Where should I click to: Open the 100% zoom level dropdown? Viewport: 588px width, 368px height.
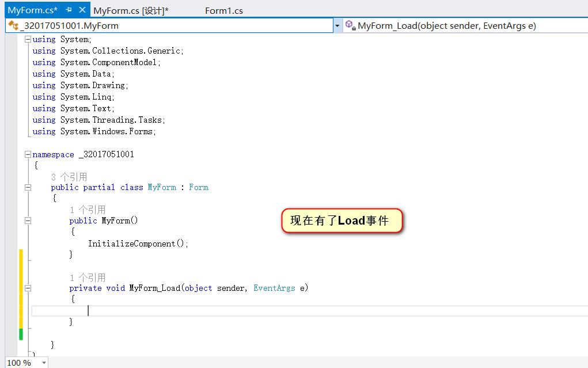pyautogui.click(x=44, y=363)
